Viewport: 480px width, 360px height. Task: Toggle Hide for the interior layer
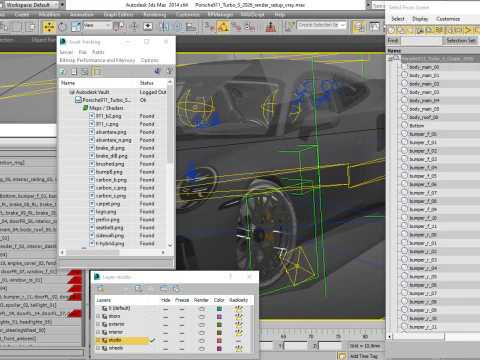[165, 332]
